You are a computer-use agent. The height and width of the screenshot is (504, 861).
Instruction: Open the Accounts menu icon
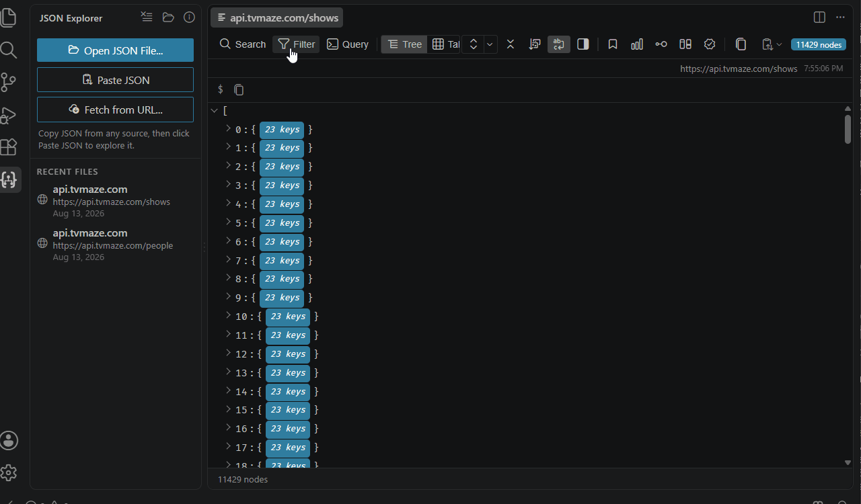click(x=9, y=441)
